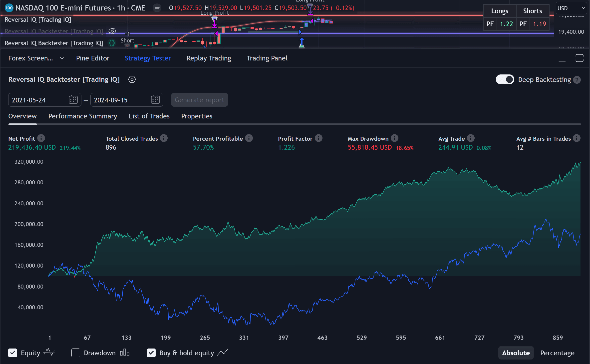This screenshot has height=364, width=590.
Task: Open Deep Backtesting help question mark
Action: pos(577,80)
